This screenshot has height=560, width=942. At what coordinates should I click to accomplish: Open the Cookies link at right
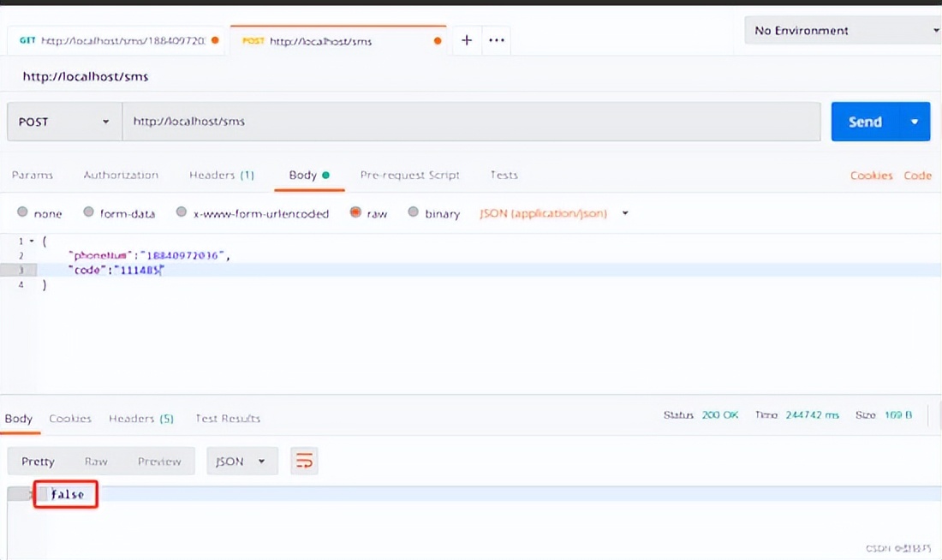(x=871, y=176)
